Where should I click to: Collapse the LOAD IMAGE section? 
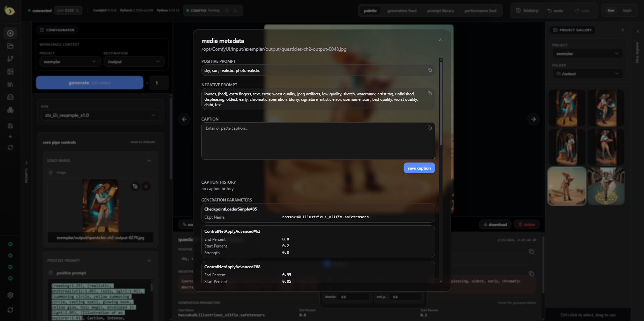point(149,160)
